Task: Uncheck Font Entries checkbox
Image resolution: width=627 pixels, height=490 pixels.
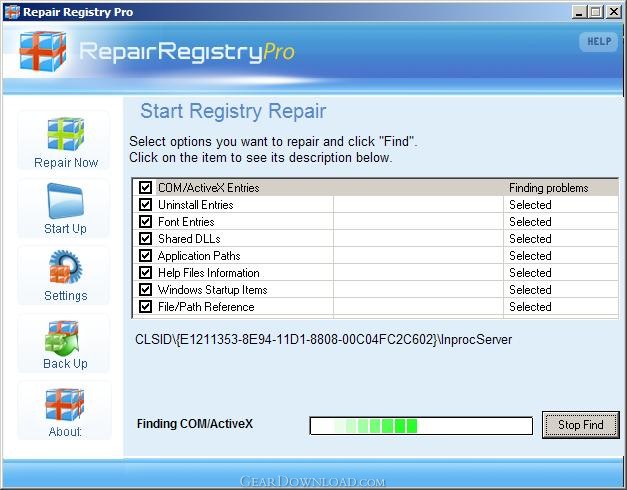Action: click(x=145, y=222)
